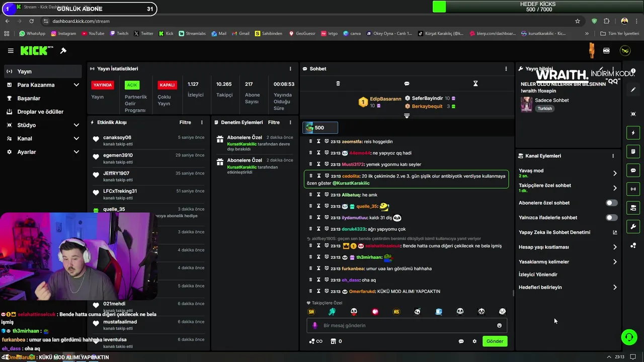Open Sohbet panel three-dot menu
Screen dimensions: 644x362
pyautogui.click(x=506, y=68)
